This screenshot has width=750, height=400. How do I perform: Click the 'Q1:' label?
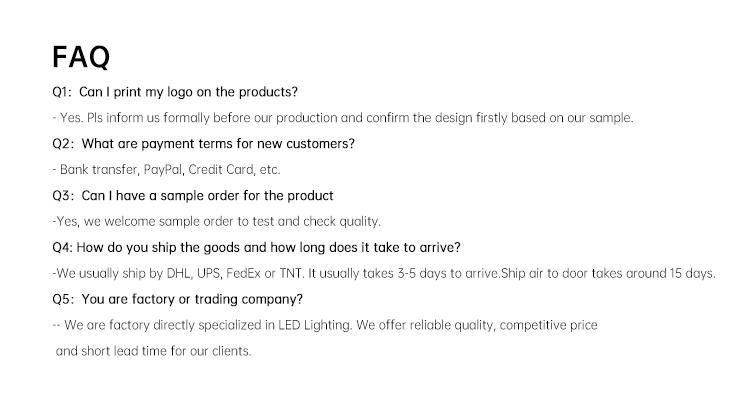coord(62,92)
